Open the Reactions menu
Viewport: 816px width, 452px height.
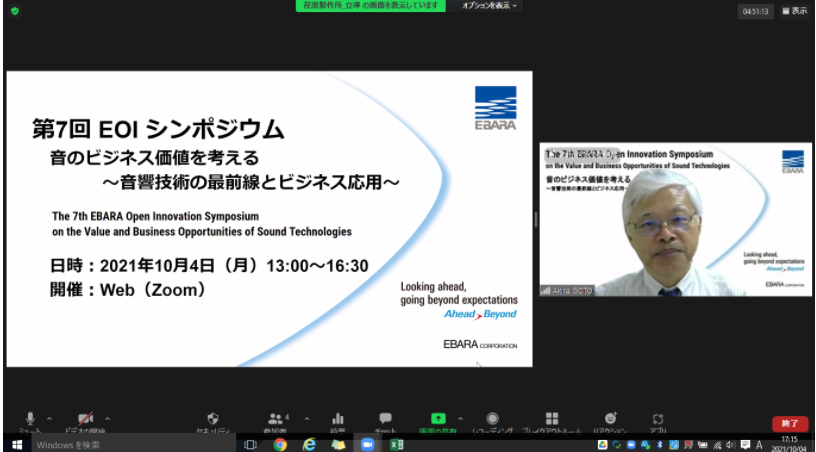coord(610,419)
